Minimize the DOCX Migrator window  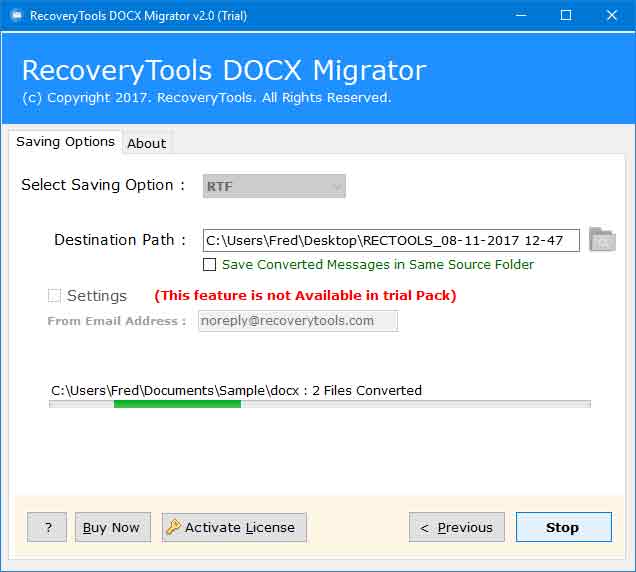521,15
